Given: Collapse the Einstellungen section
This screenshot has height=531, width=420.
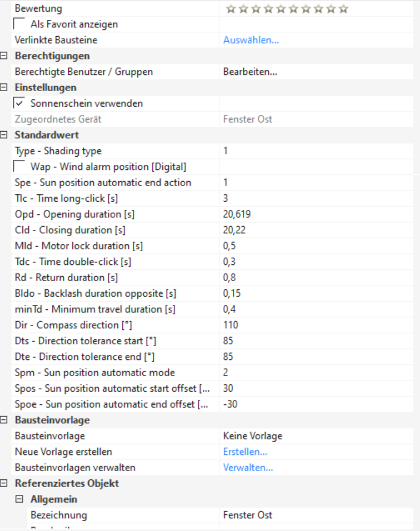Looking at the screenshot, I should pyautogui.click(x=6, y=88).
